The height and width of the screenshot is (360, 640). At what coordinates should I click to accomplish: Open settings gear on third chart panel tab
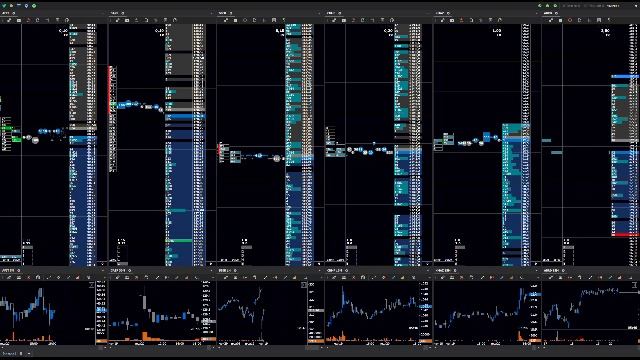(x=235, y=270)
